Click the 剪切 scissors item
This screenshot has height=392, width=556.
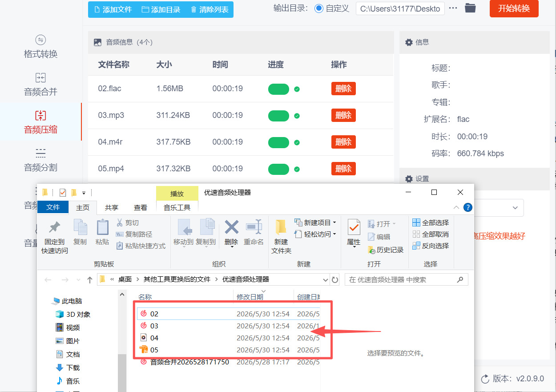pos(128,222)
